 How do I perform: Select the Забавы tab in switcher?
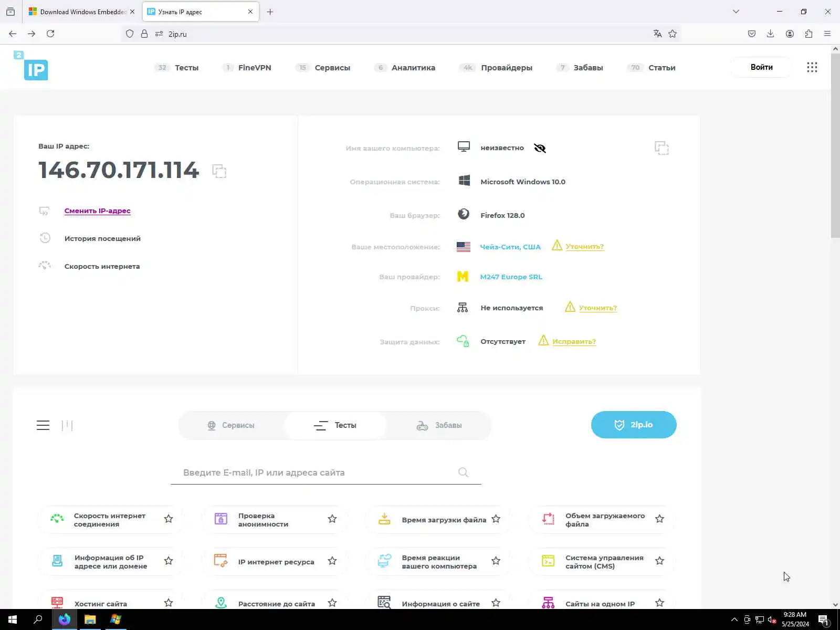[439, 425]
